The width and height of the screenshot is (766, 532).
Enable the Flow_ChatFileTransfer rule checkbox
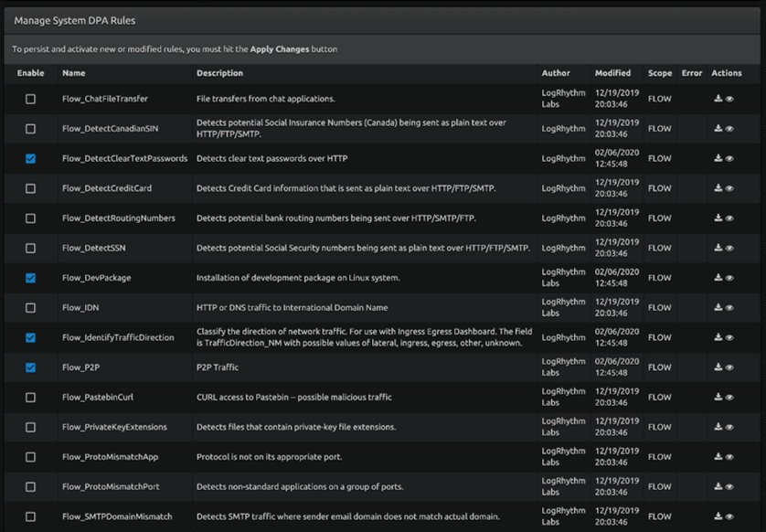pyautogui.click(x=30, y=99)
